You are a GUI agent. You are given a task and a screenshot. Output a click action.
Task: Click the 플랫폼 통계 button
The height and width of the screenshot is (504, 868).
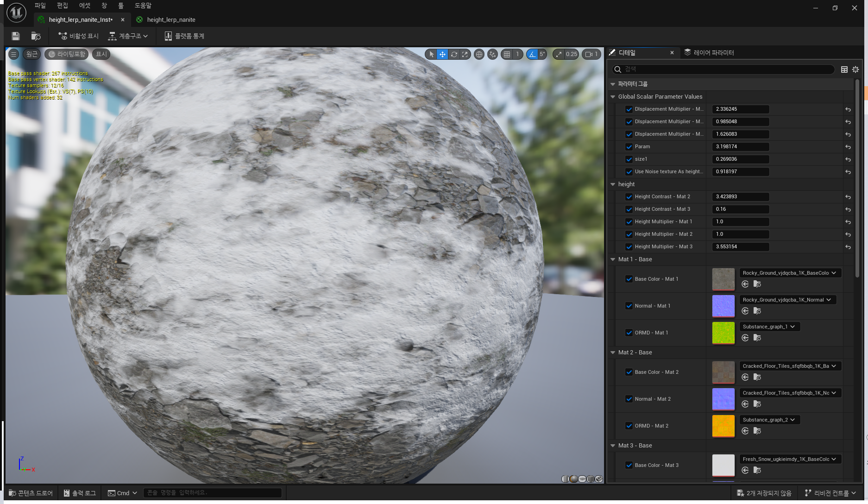[x=184, y=36]
